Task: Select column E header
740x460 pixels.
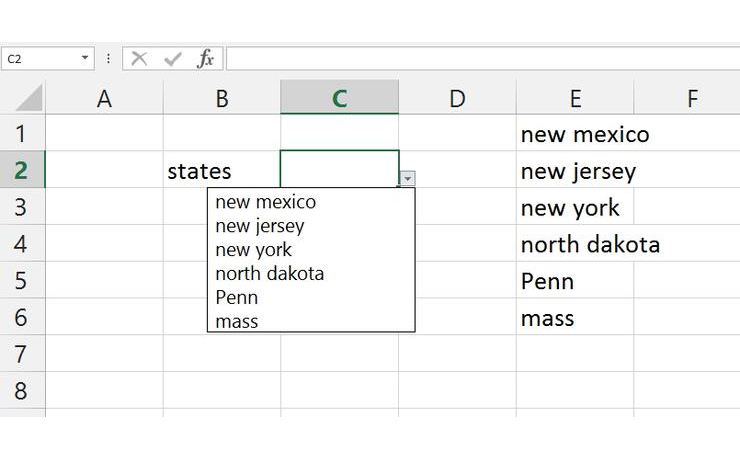Action: [575, 98]
